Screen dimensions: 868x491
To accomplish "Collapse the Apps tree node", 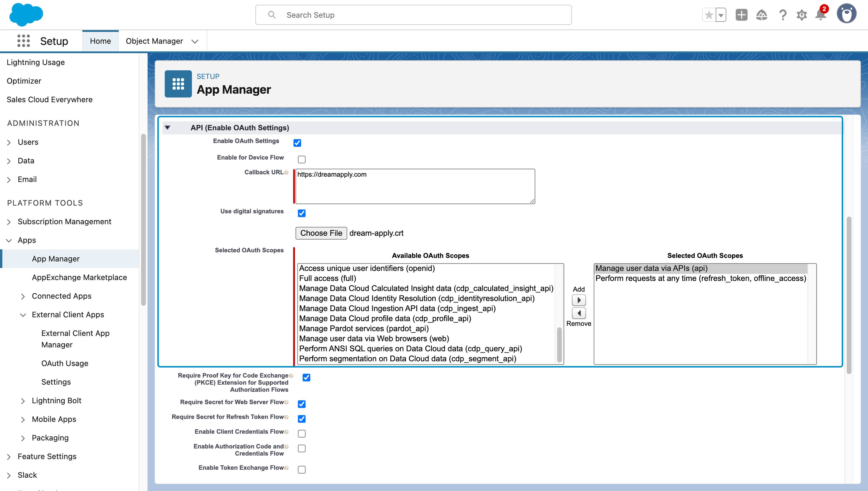I will tap(9, 240).
